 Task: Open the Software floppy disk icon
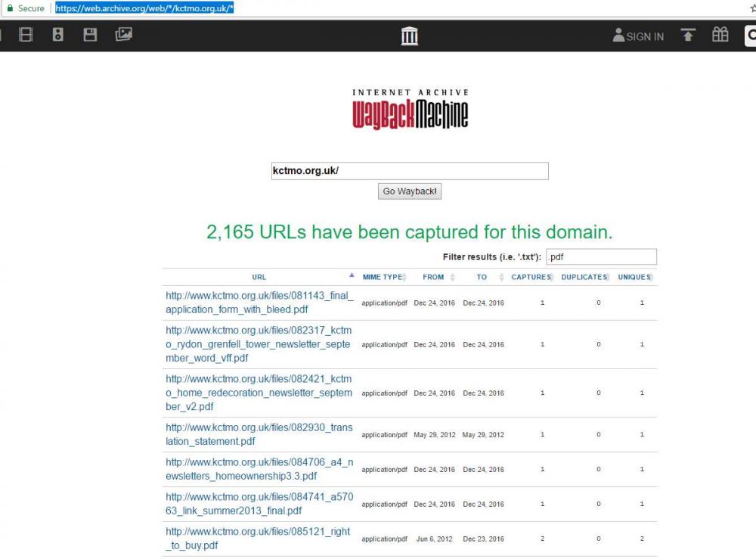click(x=90, y=35)
